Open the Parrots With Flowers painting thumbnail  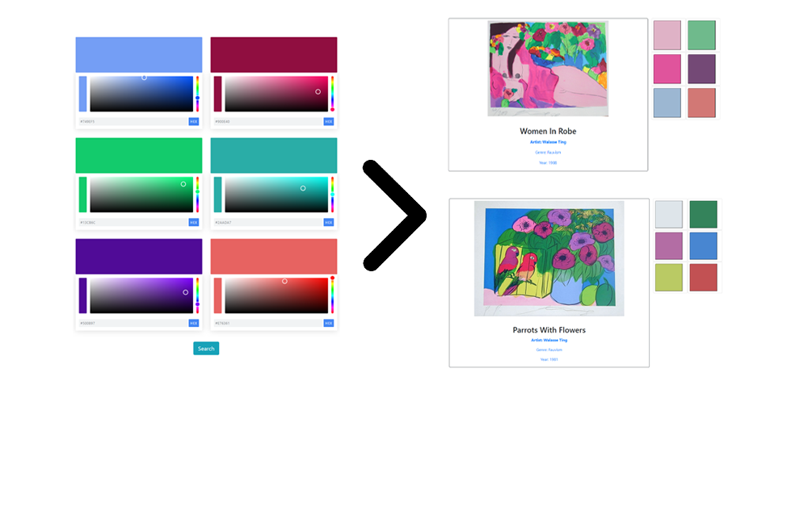(x=549, y=258)
